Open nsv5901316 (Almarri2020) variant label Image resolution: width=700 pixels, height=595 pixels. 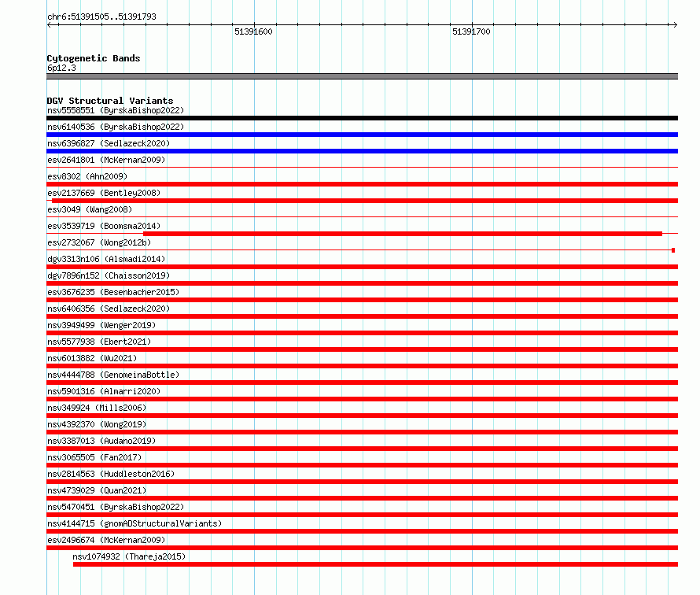(x=104, y=391)
